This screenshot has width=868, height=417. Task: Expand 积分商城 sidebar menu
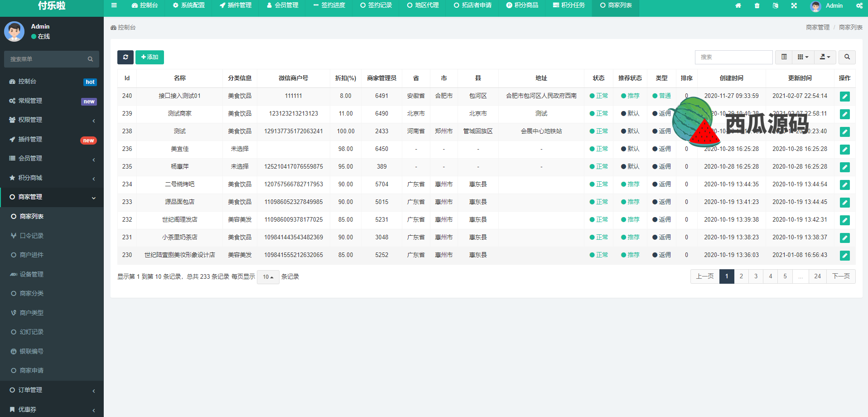pos(52,178)
